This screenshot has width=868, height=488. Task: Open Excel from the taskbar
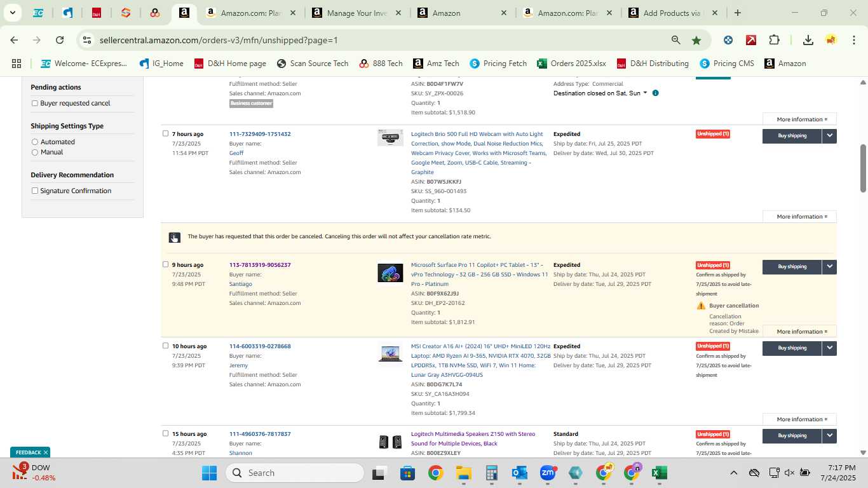tap(659, 473)
